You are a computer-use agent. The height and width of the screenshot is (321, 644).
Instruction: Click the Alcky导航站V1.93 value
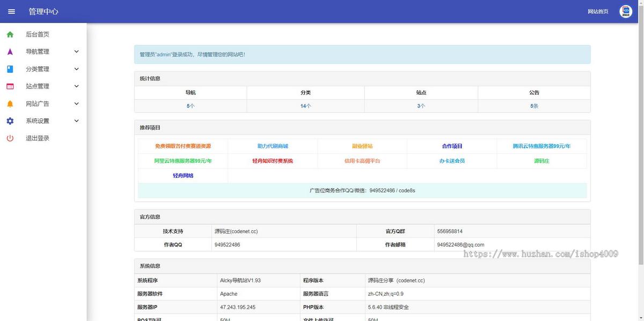point(240,281)
